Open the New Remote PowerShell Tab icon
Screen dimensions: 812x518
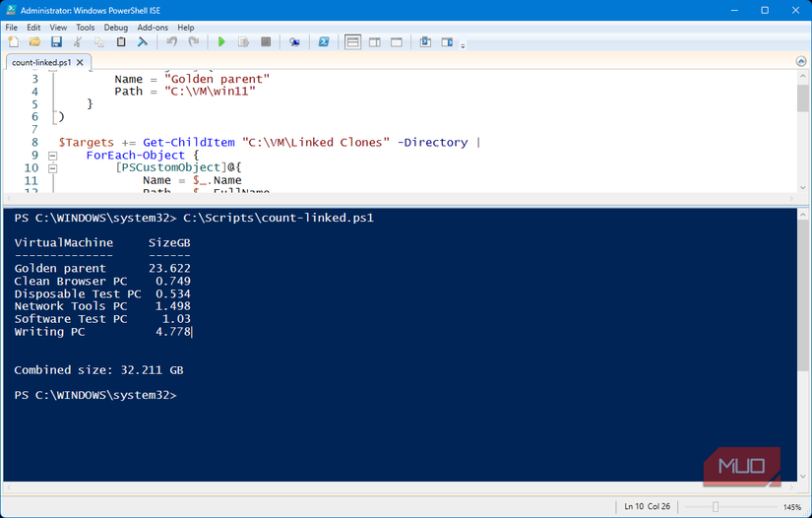point(294,42)
